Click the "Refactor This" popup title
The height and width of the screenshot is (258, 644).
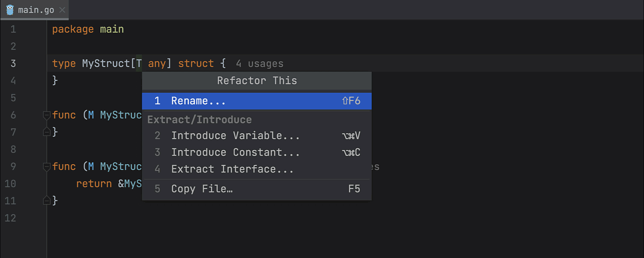[x=257, y=81]
